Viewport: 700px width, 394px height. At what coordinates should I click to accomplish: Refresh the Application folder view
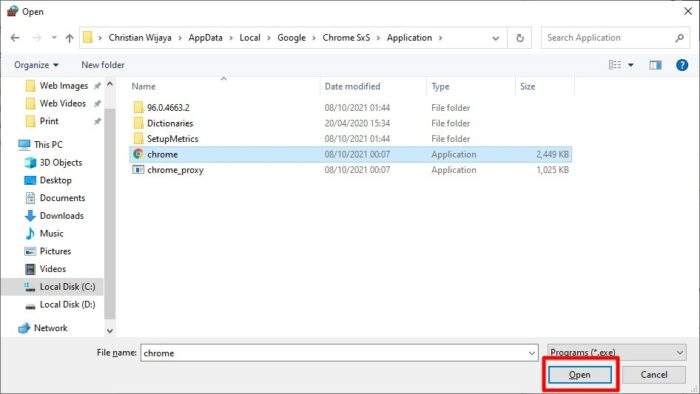[x=520, y=38]
